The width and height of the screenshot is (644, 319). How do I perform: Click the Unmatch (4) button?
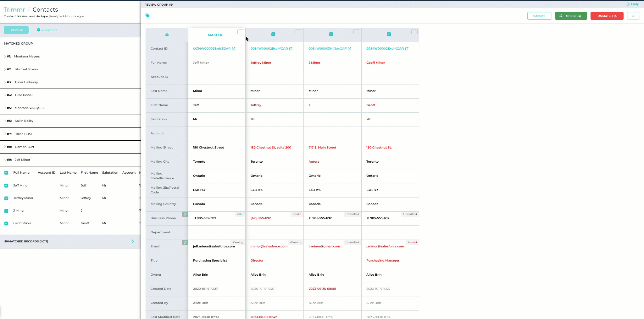click(x=607, y=16)
